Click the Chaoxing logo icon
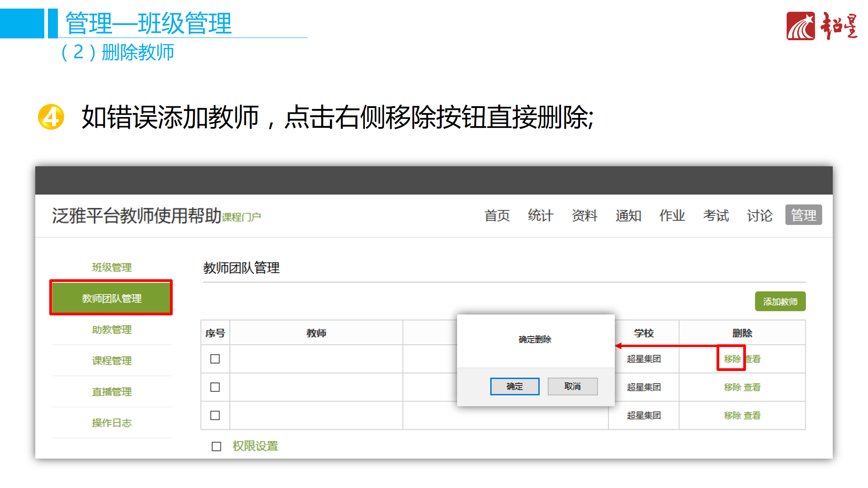The width and height of the screenshot is (868, 488). point(800,26)
